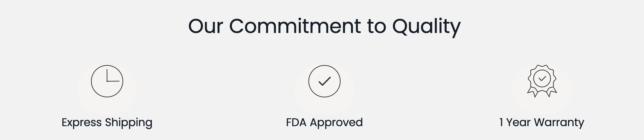This screenshot has width=644, height=140.
Task: Click the word Commitment in the heading
Action: (x=295, y=26)
